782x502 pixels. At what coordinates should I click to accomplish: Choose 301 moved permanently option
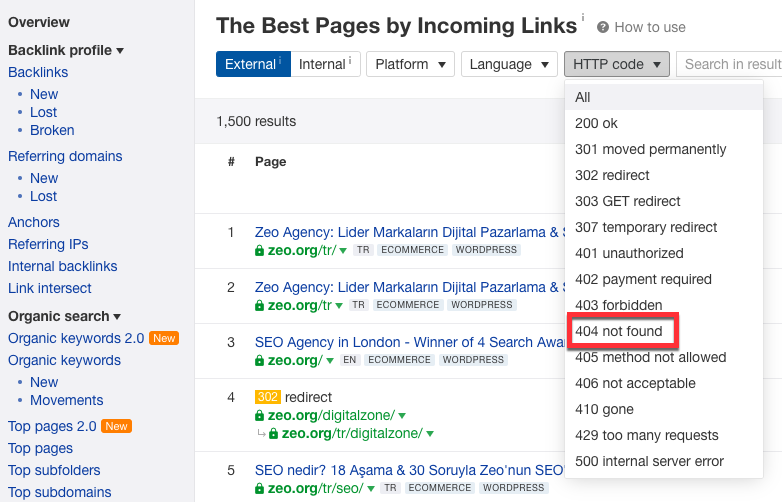pos(664,149)
